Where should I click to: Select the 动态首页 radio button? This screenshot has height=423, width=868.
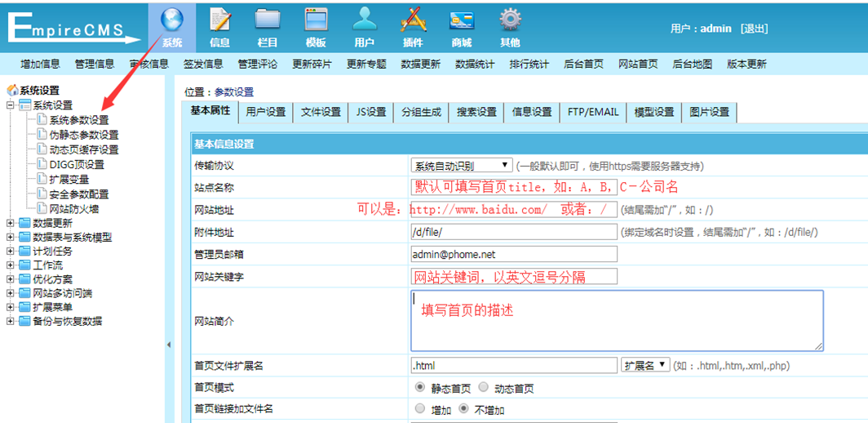[x=484, y=387]
